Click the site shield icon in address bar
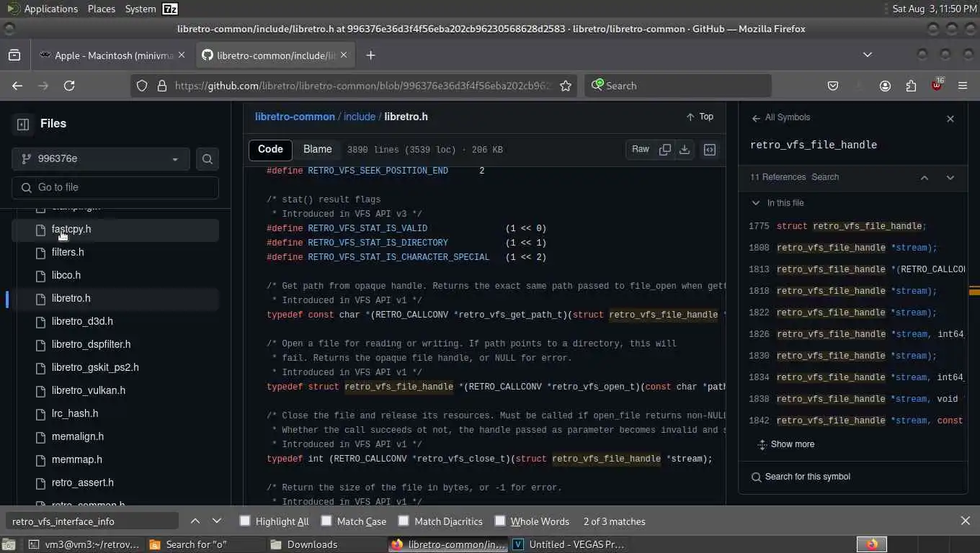Screen dimensions: 980x553 142,86
